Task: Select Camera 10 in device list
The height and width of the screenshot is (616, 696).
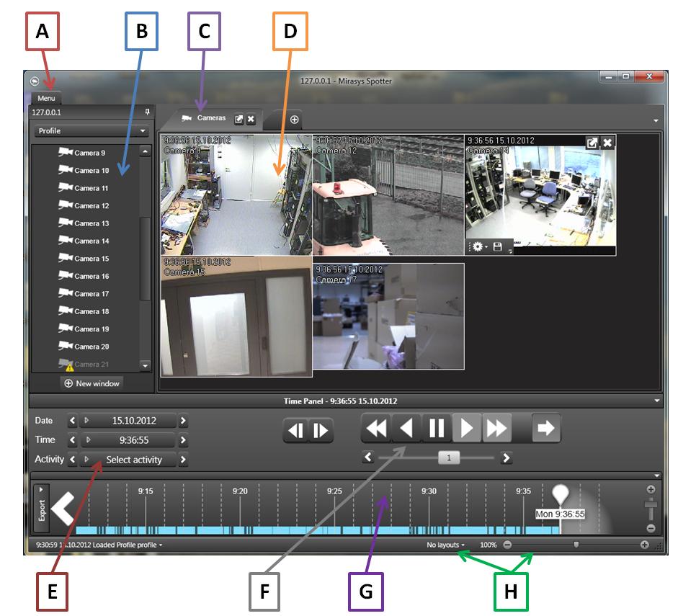Action: coord(84,171)
